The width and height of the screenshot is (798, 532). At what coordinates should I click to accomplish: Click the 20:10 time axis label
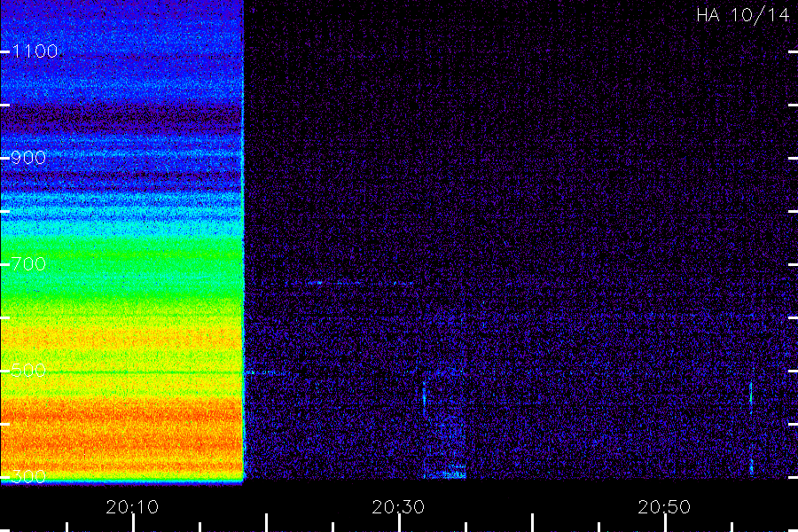[x=132, y=507]
